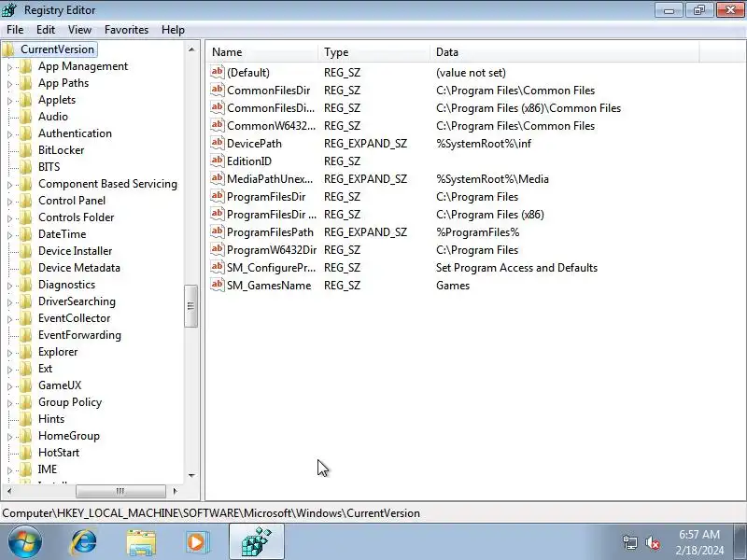Select the ProgramW6432Dir value icon
Image resolution: width=747 pixels, height=560 pixels.
coord(218,249)
